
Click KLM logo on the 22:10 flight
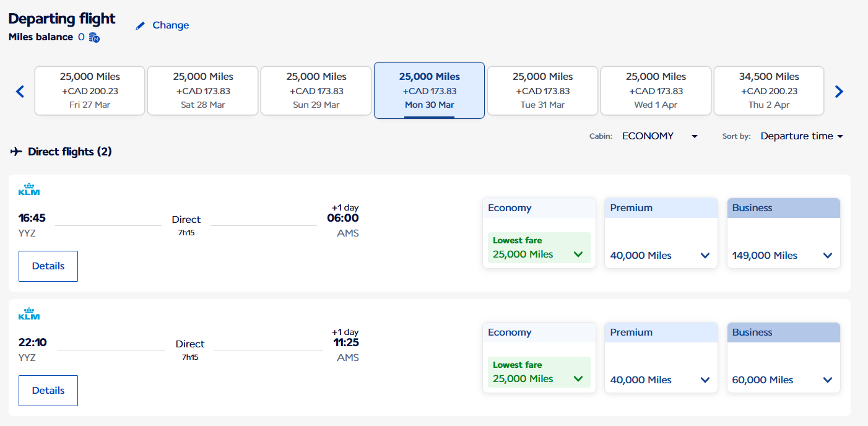[x=29, y=314]
